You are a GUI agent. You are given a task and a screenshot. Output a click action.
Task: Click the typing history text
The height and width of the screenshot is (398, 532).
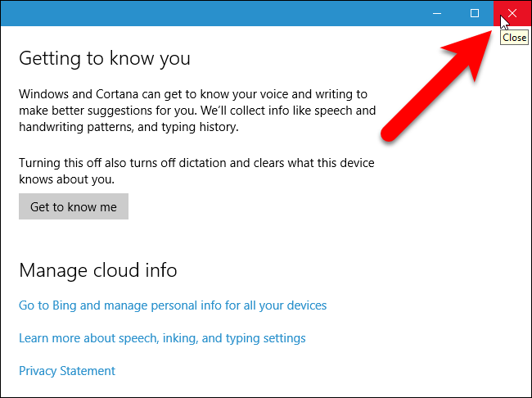[x=201, y=129]
